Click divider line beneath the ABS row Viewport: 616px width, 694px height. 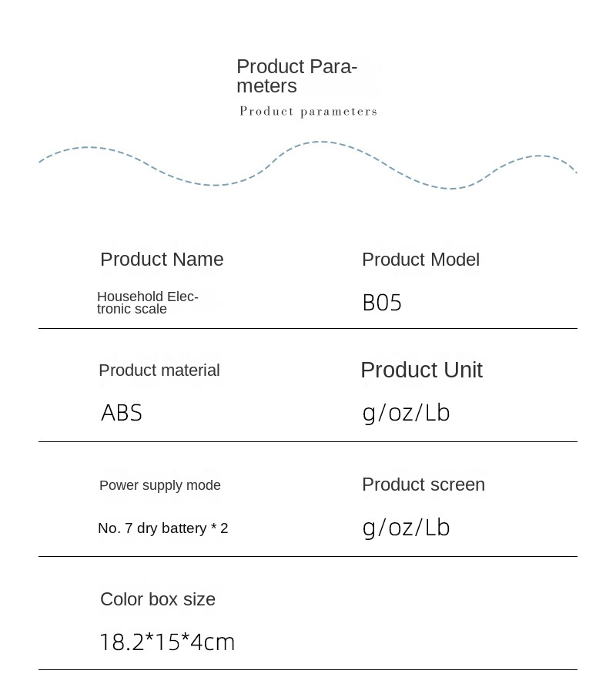308,442
